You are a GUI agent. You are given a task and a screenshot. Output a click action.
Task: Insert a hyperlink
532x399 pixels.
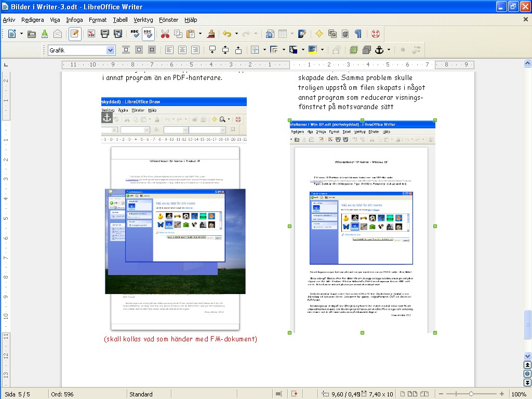pyautogui.click(x=270, y=34)
